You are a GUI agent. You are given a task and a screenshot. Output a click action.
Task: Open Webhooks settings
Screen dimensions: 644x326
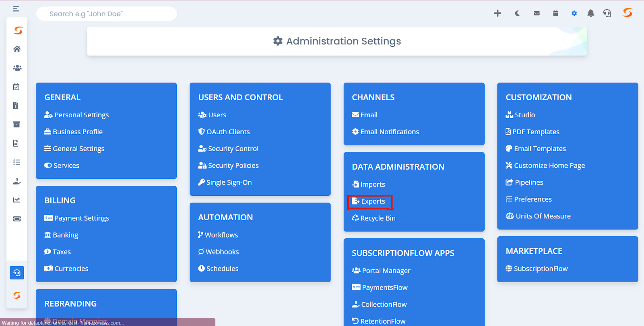pyautogui.click(x=219, y=252)
